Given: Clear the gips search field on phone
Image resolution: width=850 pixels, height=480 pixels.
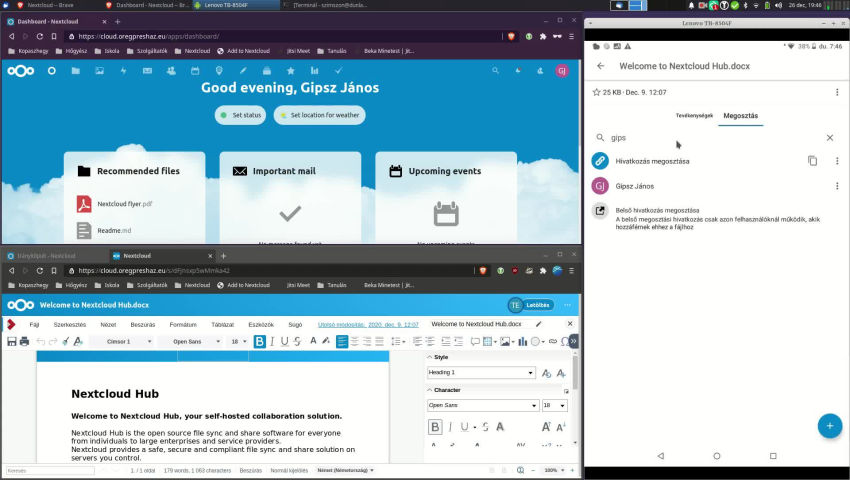Looking at the screenshot, I should pos(829,138).
